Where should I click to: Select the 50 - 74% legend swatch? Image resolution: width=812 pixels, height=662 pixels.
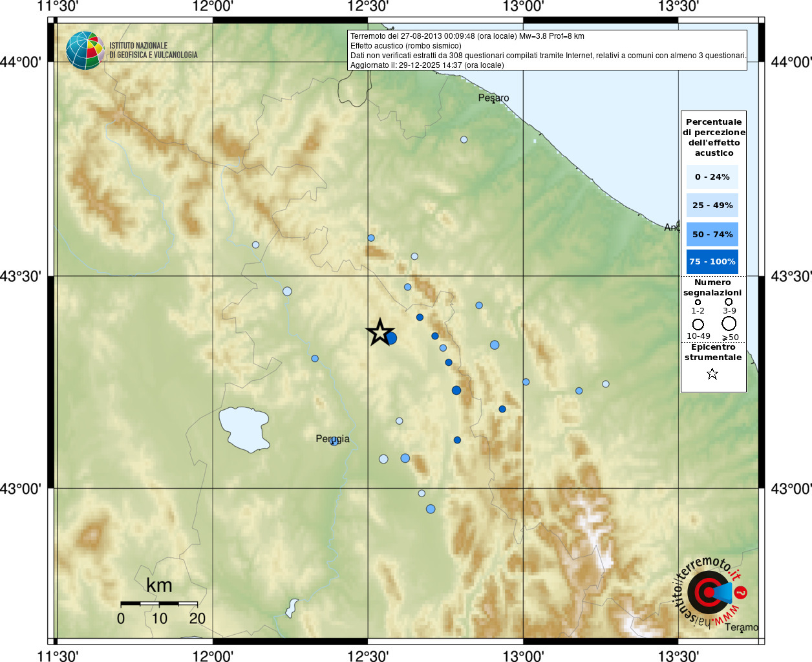[712, 234]
